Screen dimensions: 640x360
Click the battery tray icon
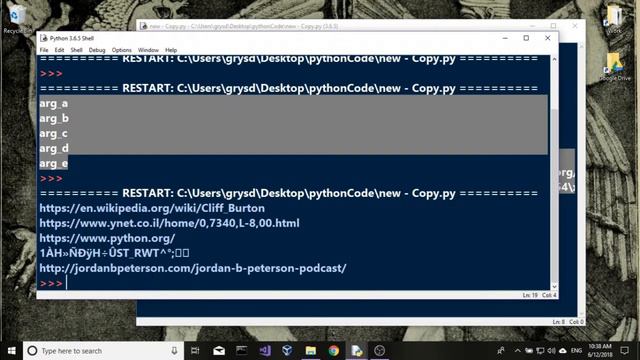pyautogui.click(x=529, y=351)
